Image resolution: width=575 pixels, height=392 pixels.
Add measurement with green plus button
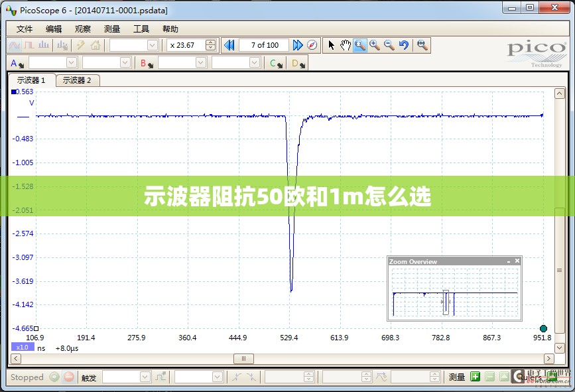[476, 377]
